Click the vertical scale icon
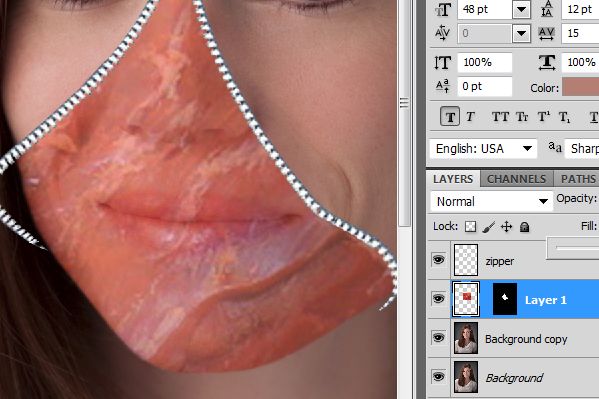This screenshot has height=399, width=599. [443, 62]
